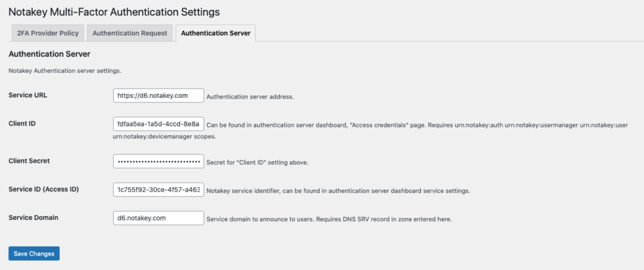Click the 'Notakey service identifier' help text

[x=338, y=191]
